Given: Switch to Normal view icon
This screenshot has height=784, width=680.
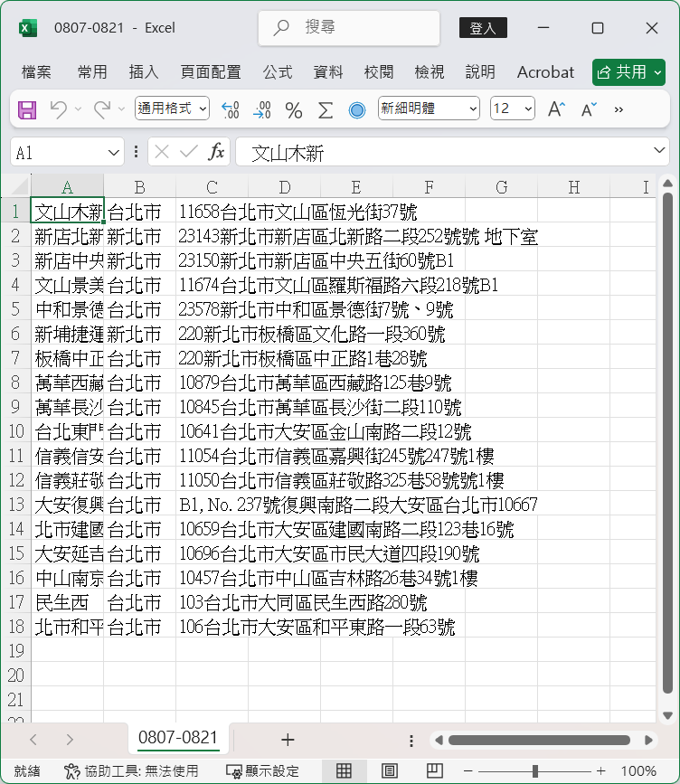Looking at the screenshot, I should pyautogui.click(x=344, y=770).
